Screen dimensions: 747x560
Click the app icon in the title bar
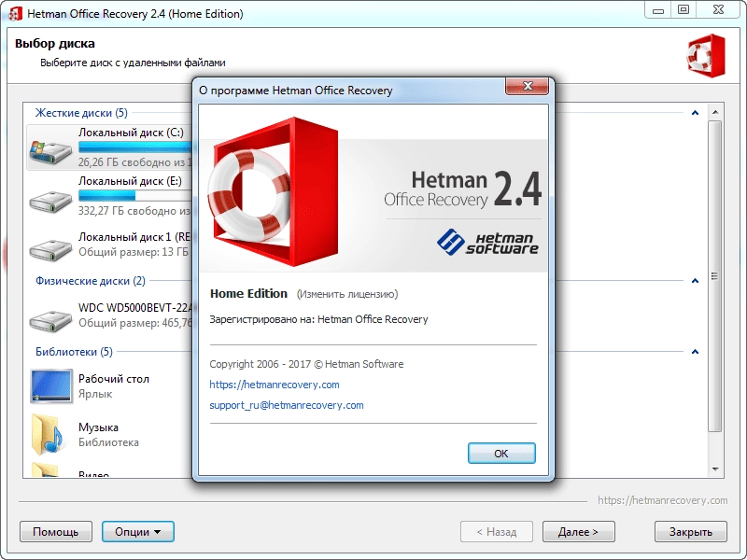click(x=15, y=14)
